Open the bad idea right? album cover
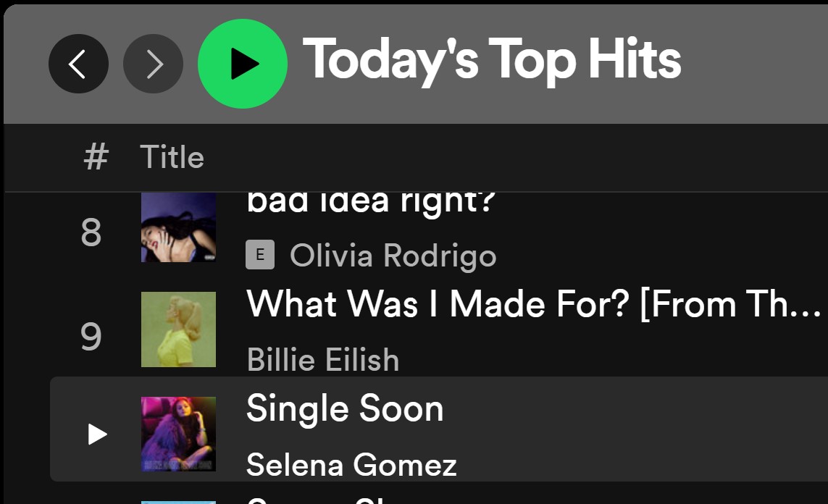This screenshot has width=828, height=504. (178, 227)
